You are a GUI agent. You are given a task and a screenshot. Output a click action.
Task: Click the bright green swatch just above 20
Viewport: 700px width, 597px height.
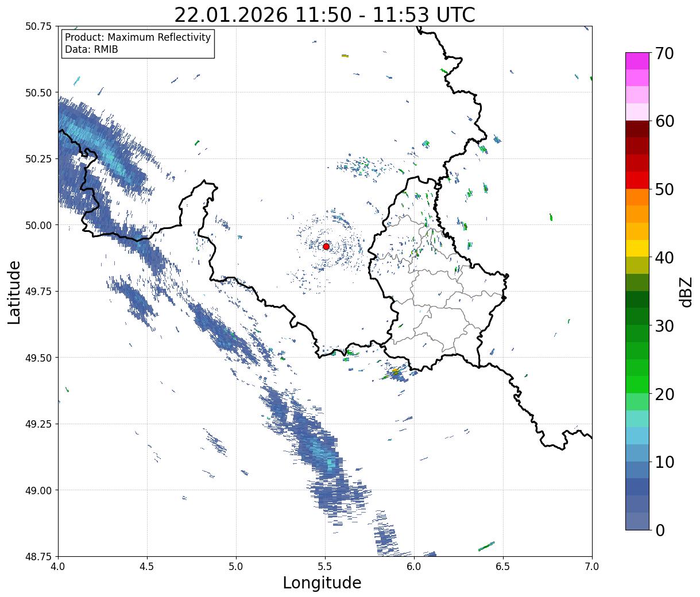click(637, 385)
